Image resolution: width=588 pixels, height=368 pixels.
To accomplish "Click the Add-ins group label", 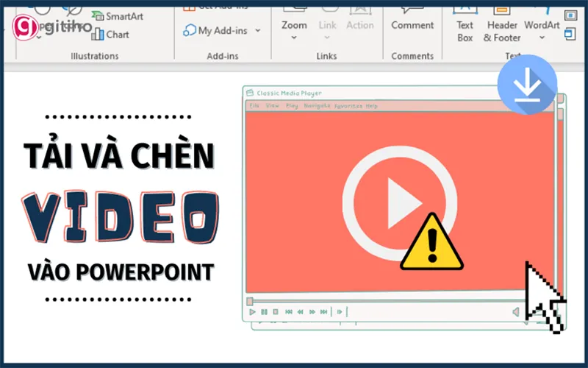I will 223,56.
